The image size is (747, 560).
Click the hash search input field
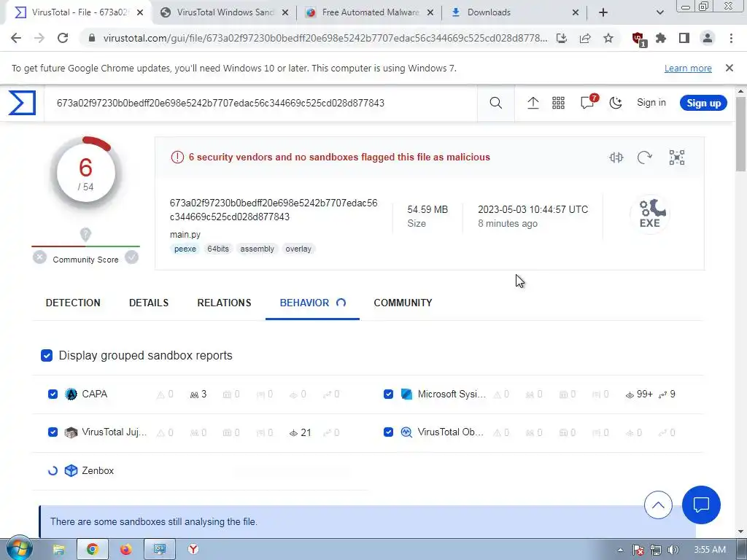(x=261, y=103)
